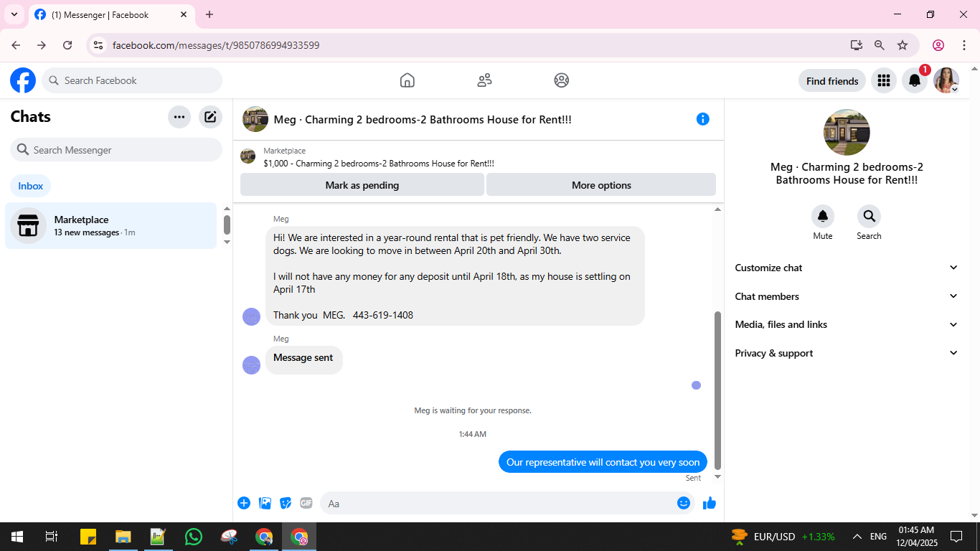Open the $1,000 Marketplace listing link
Image resolution: width=980 pixels, height=551 pixels.
(x=379, y=164)
